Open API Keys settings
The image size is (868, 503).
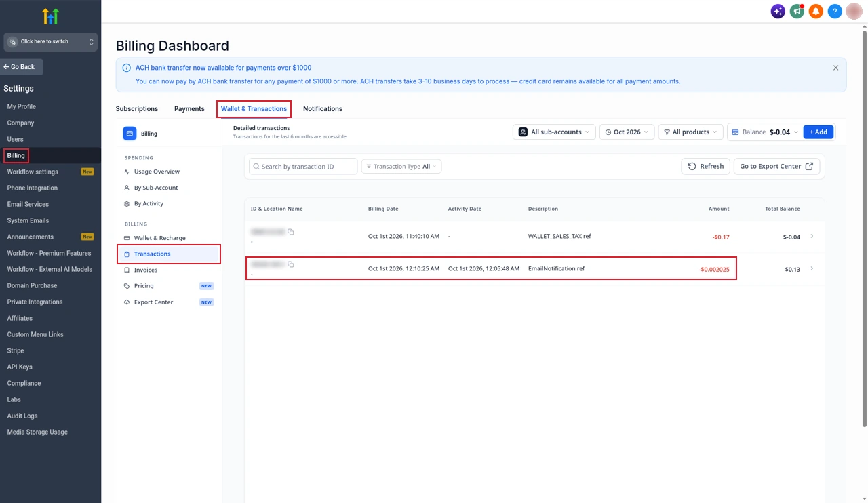[20, 367]
